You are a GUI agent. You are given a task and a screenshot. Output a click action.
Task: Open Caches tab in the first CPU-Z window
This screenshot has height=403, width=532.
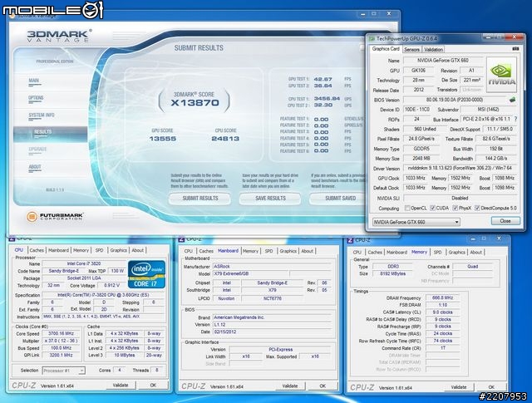click(37, 250)
